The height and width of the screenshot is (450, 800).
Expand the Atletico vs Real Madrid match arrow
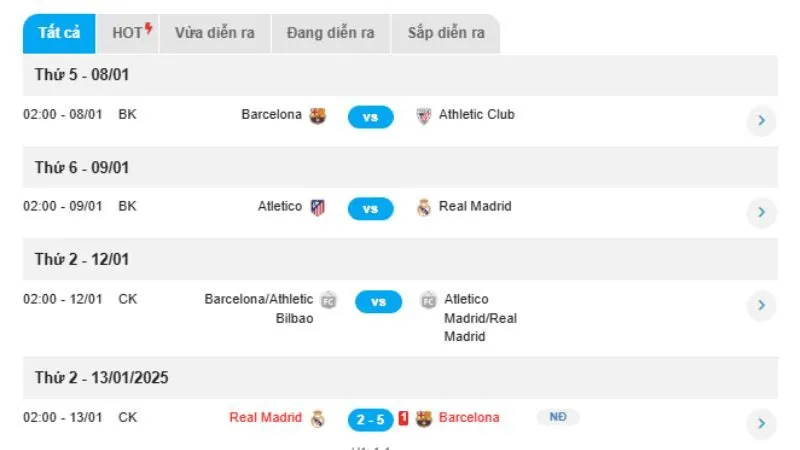click(x=761, y=212)
